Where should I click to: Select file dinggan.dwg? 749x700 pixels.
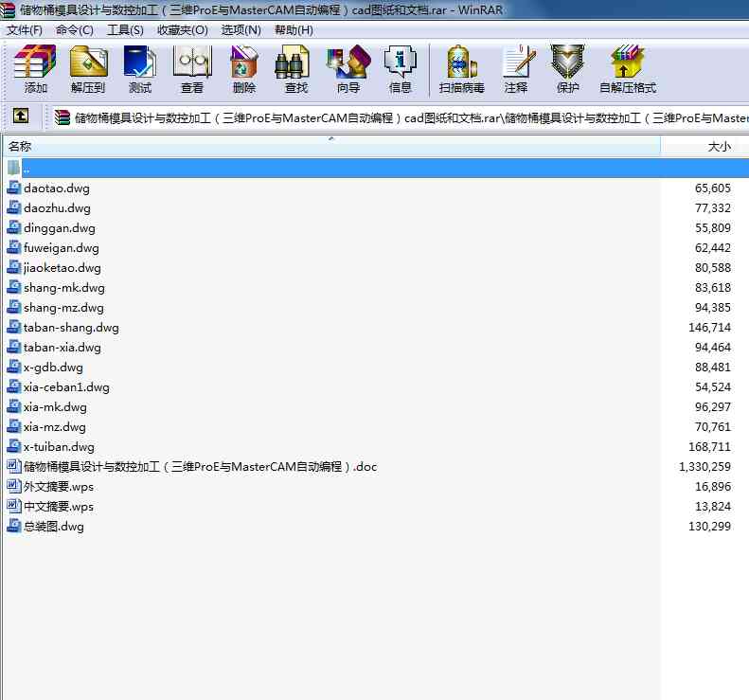click(x=60, y=228)
